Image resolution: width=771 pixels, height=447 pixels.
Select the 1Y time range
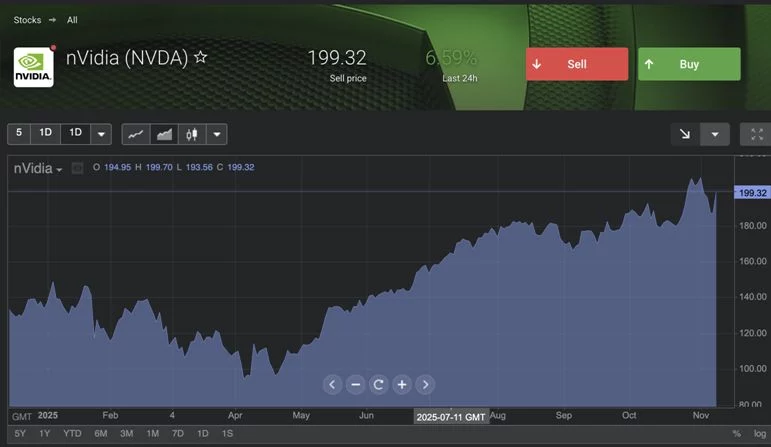tap(45, 434)
